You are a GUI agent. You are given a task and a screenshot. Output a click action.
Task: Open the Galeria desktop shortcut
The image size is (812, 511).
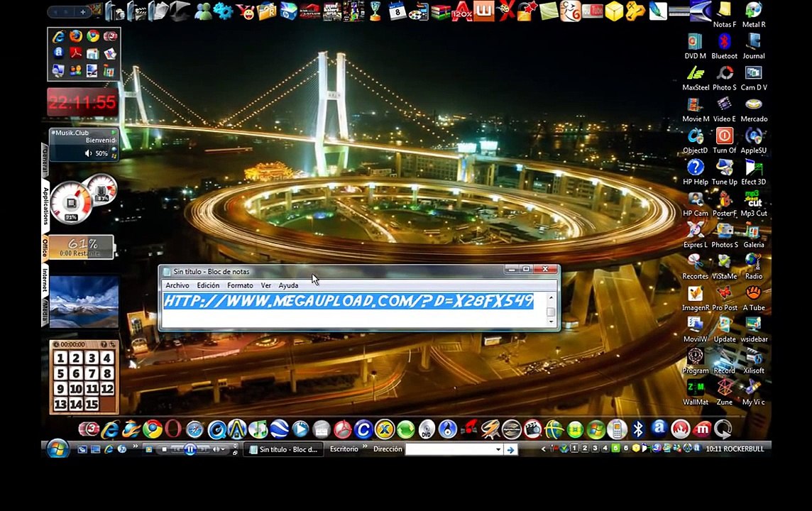(x=754, y=235)
